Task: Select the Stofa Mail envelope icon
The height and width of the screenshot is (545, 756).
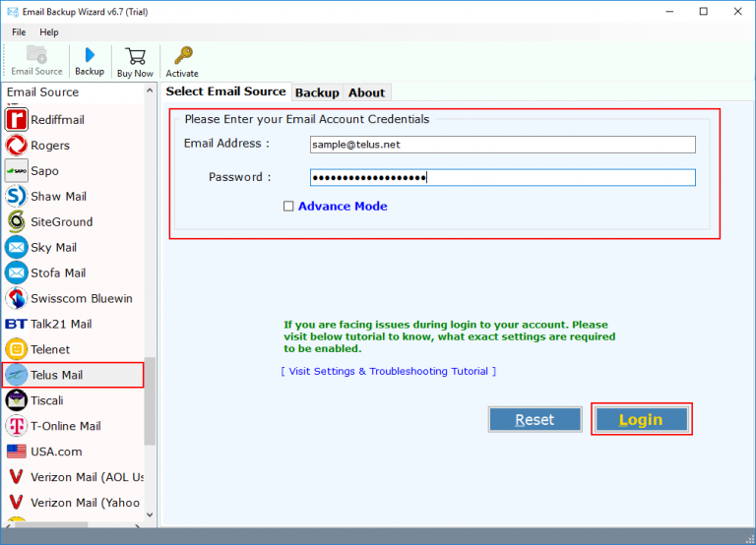Action: [17, 272]
